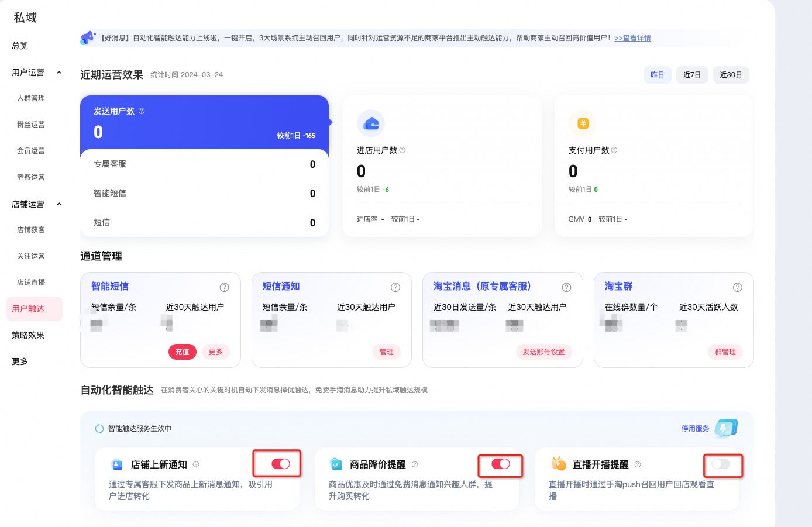Go to 人群管理 menu item
The image size is (812, 527).
click(31, 98)
